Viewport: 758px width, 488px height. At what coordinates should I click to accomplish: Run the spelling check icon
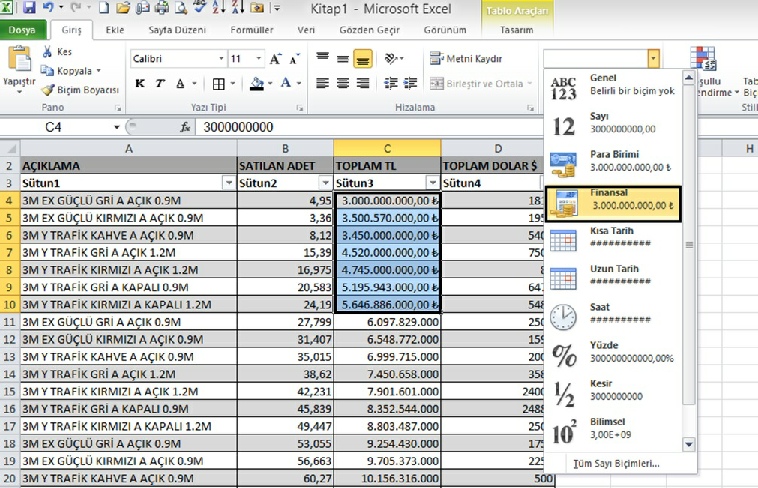coord(200,7)
